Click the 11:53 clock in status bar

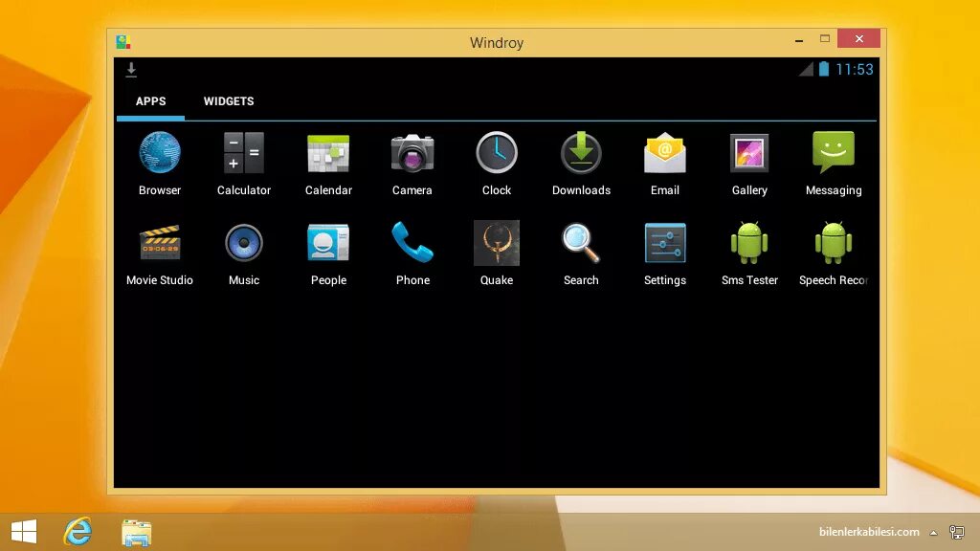[855, 69]
